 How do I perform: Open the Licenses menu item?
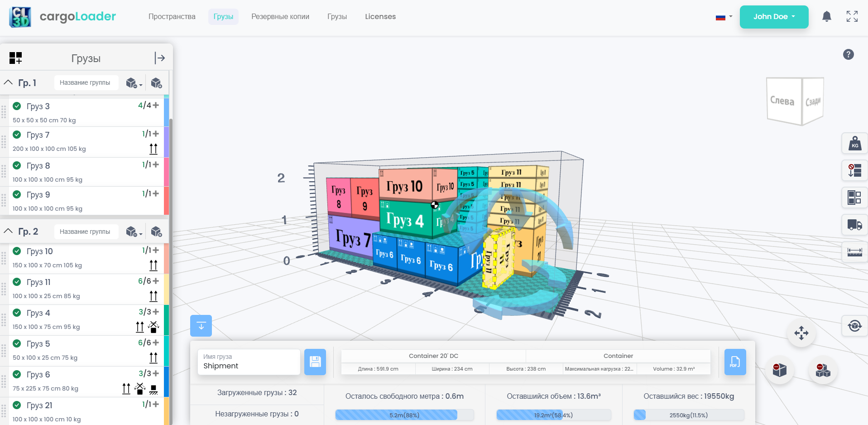click(380, 16)
